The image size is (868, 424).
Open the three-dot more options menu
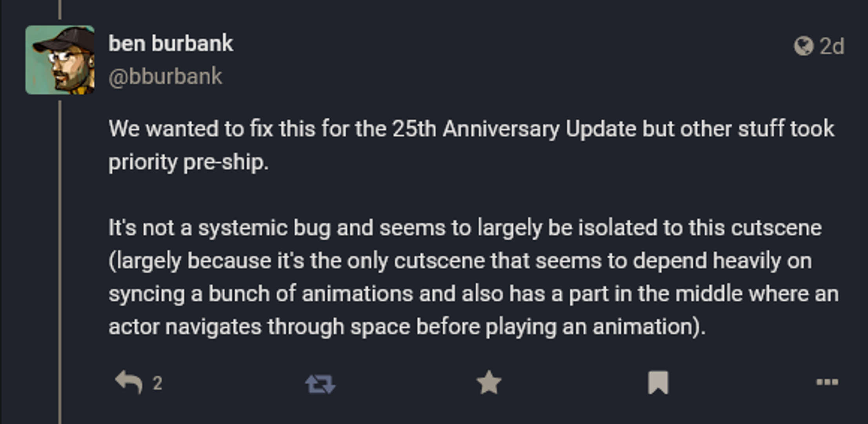(827, 382)
